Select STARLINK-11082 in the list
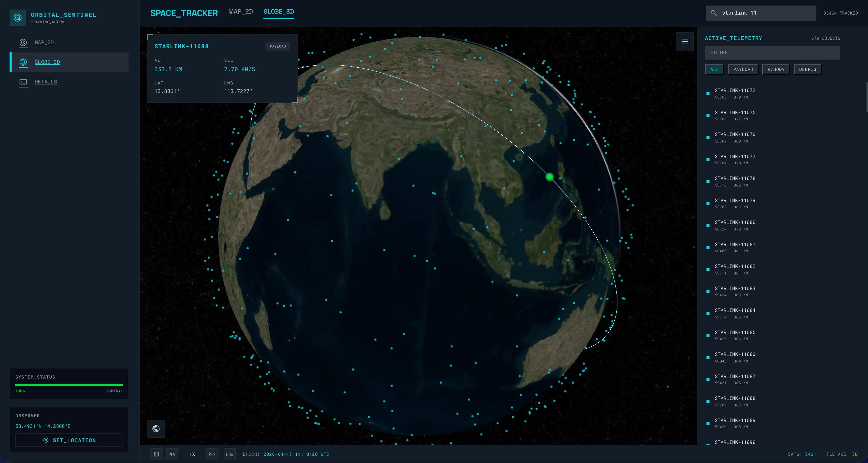Screen dimensions: 868x463 pos(782,269)
